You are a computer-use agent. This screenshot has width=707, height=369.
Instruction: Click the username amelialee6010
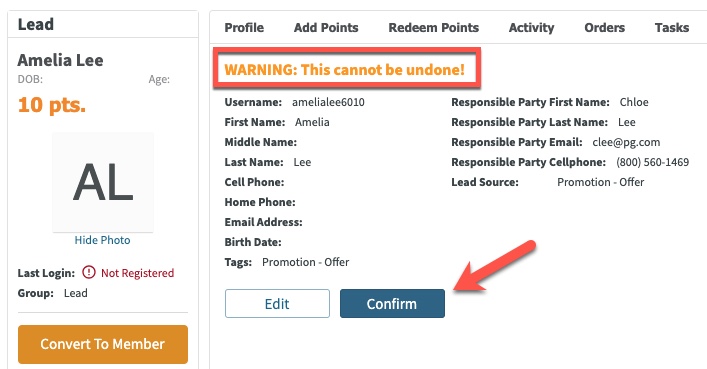(328, 102)
